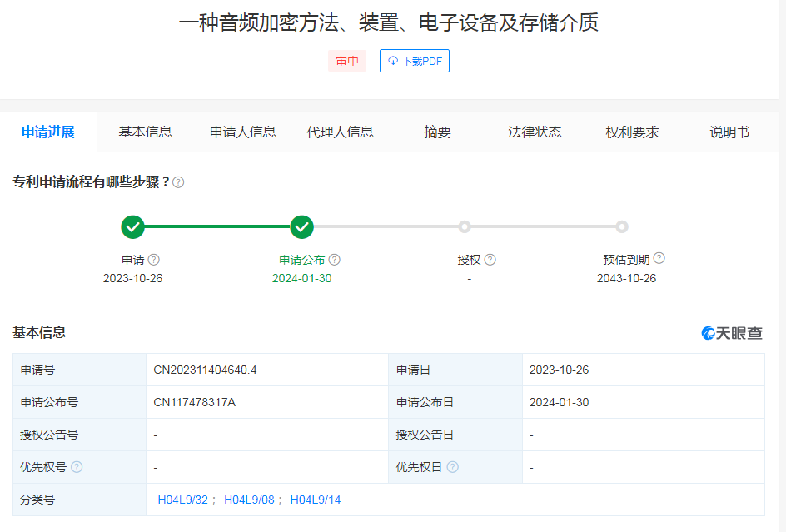Viewport: 786px width, 532px height.
Task: Click the date 2023-10-26 under 申请 step
Action: (x=133, y=278)
